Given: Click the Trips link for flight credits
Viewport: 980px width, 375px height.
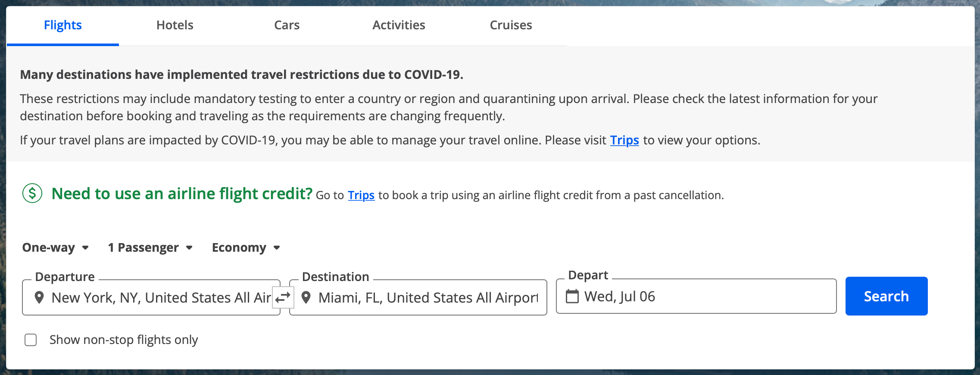Looking at the screenshot, I should tap(361, 195).
